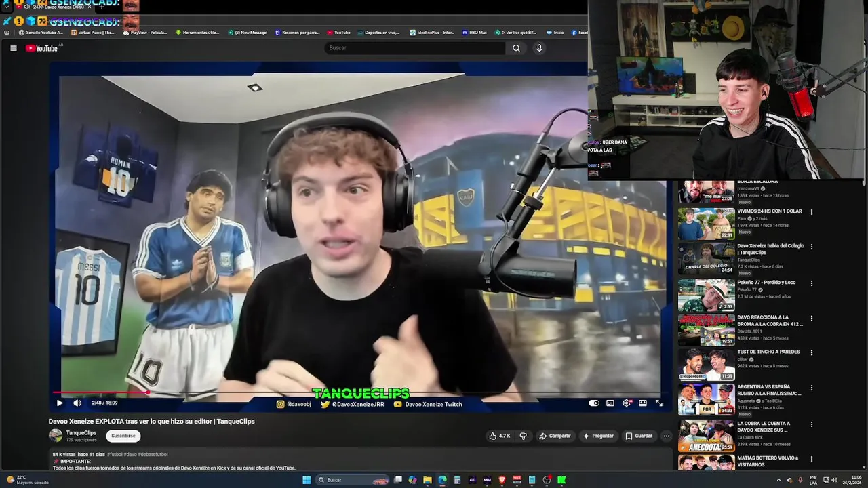Open the 'YouTube' bookmark in bookmarks bar
Screen dimensions: 868x488
tap(339, 32)
